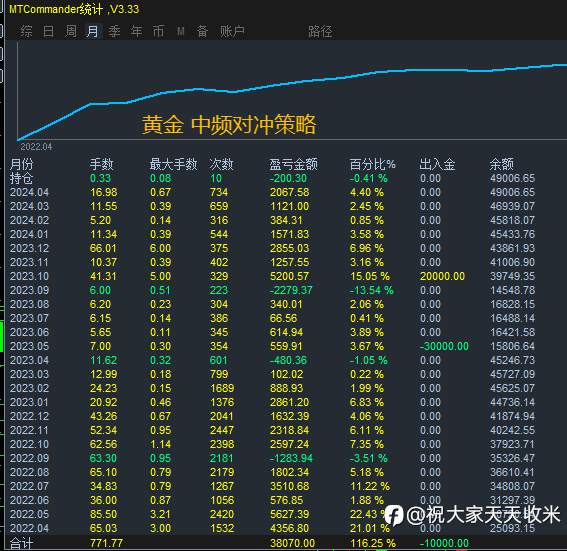
Task: Select the 币 currency tab
Action: [x=158, y=31]
